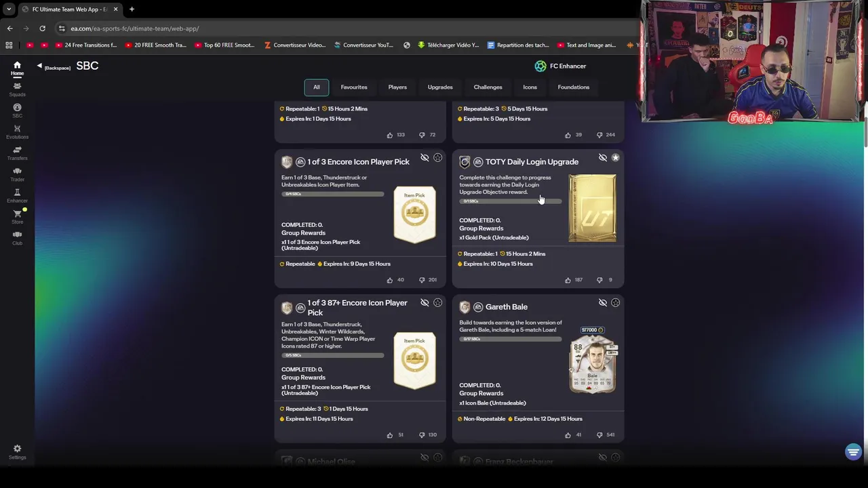Open the SBC sidebar icon
Image resolution: width=868 pixels, height=488 pixels.
click(x=17, y=110)
